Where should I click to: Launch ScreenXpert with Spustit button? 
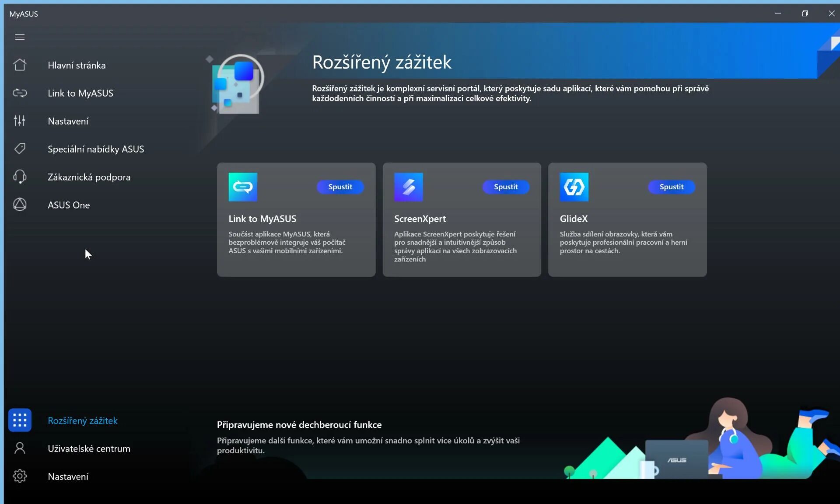tap(506, 187)
